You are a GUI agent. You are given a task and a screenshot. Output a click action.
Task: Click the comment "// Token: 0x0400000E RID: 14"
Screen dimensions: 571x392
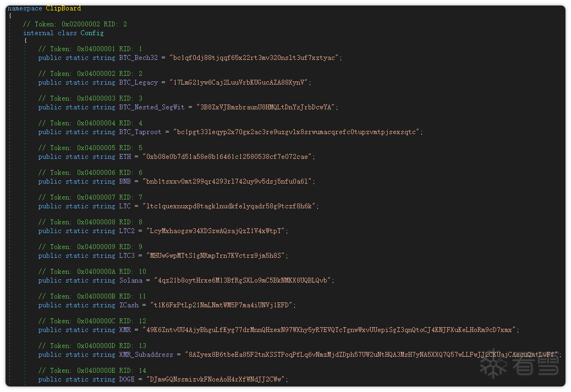point(92,371)
